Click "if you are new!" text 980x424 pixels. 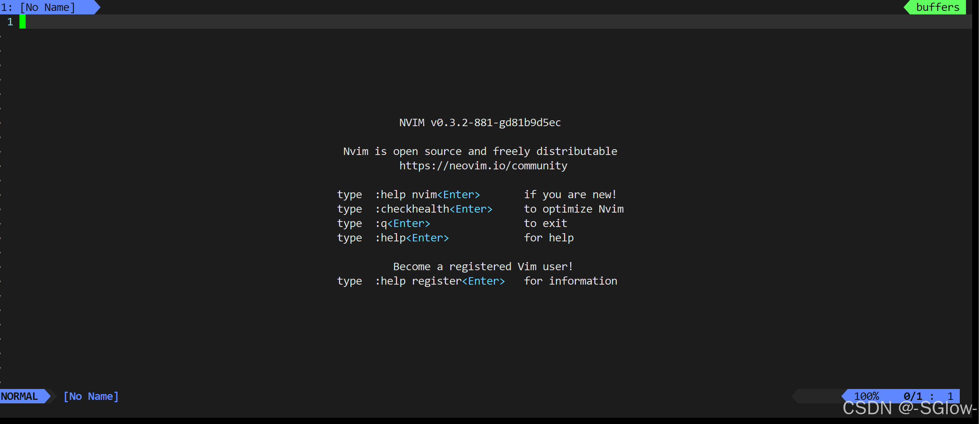[570, 195]
